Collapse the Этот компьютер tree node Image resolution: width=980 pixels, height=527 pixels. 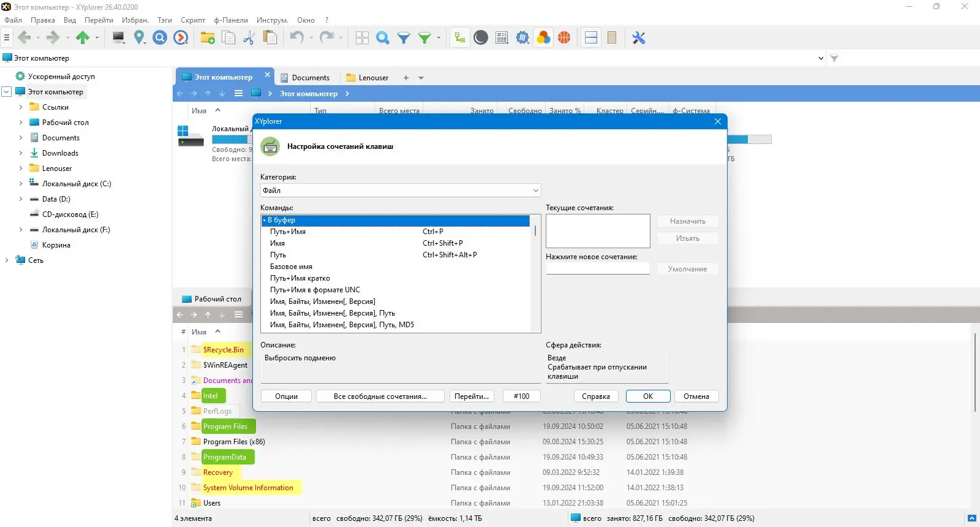click(x=7, y=92)
